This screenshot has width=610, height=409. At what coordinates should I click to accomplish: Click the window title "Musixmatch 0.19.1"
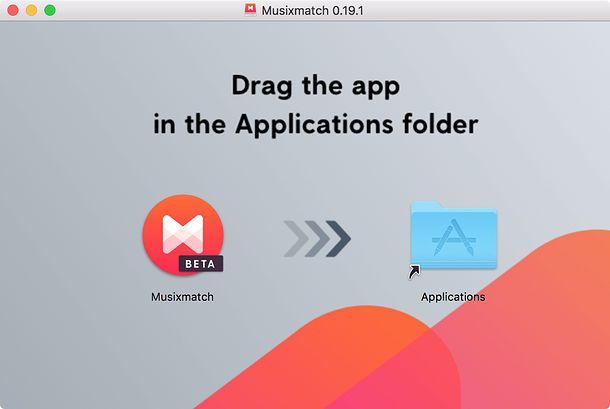pos(312,11)
